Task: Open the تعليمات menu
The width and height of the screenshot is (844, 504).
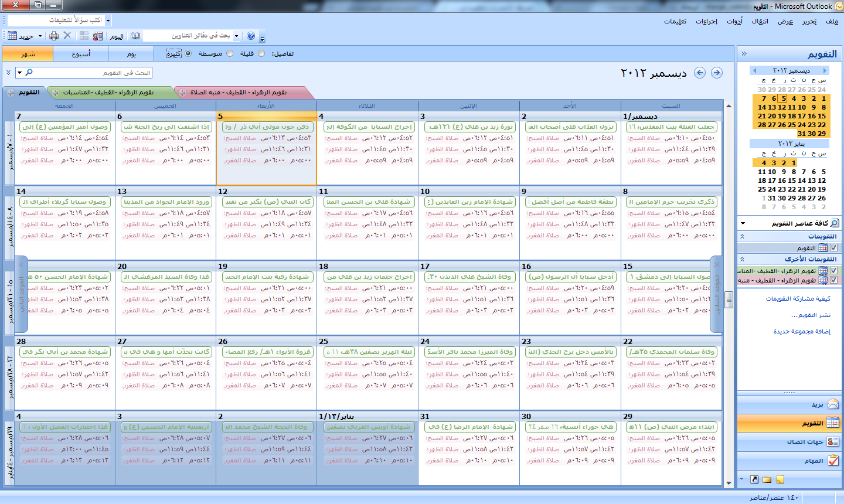Action: pyautogui.click(x=675, y=21)
